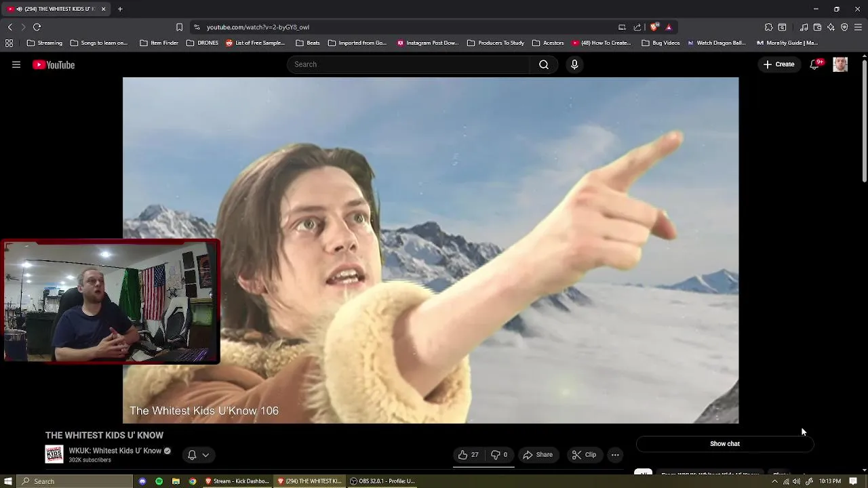Click the browser forward arrow
Screen dimensions: 868x488
[x=23, y=27]
